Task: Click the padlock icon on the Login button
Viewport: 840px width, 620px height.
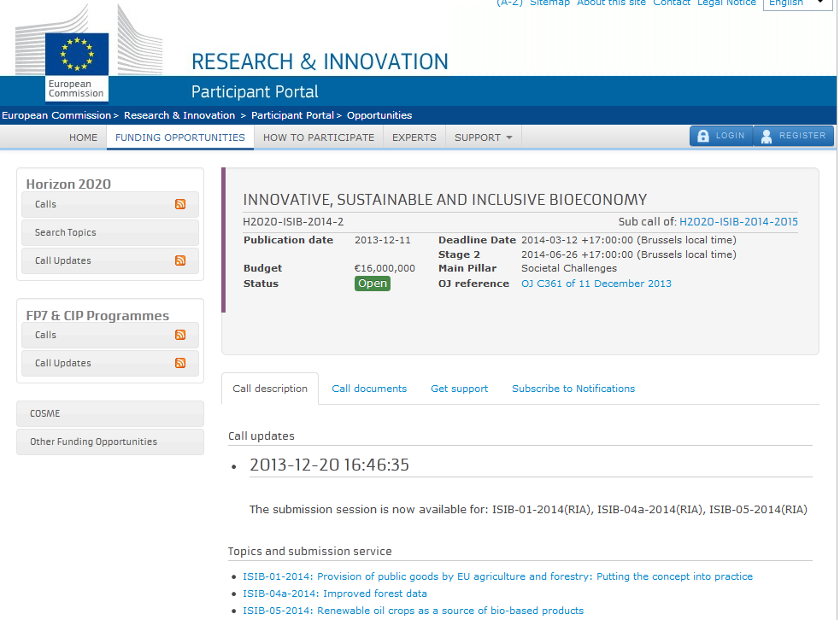Action: [703, 136]
